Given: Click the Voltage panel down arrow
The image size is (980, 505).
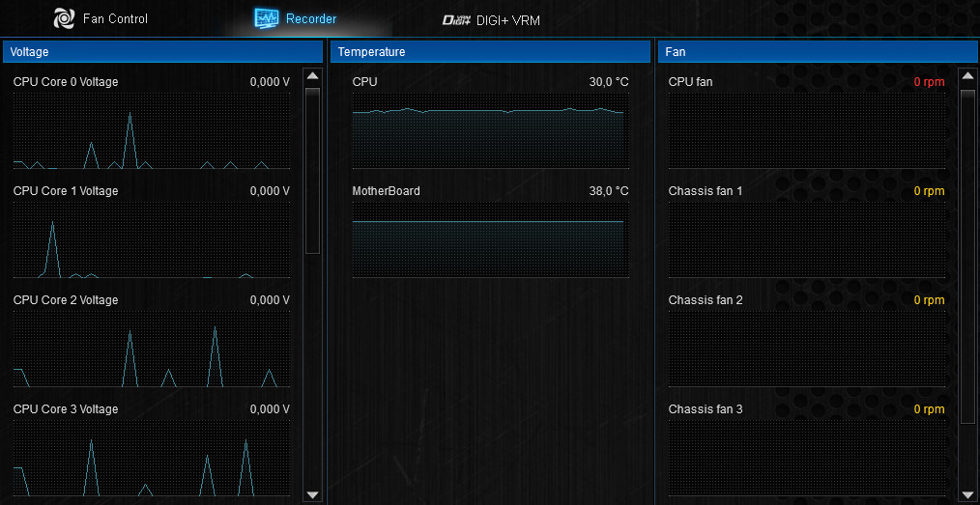Looking at the screenshot, I should [313, 494].
